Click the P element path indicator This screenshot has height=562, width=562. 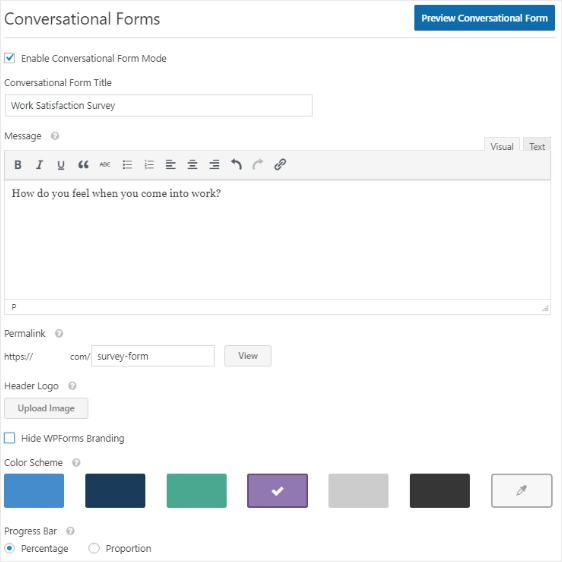point(14,307)
